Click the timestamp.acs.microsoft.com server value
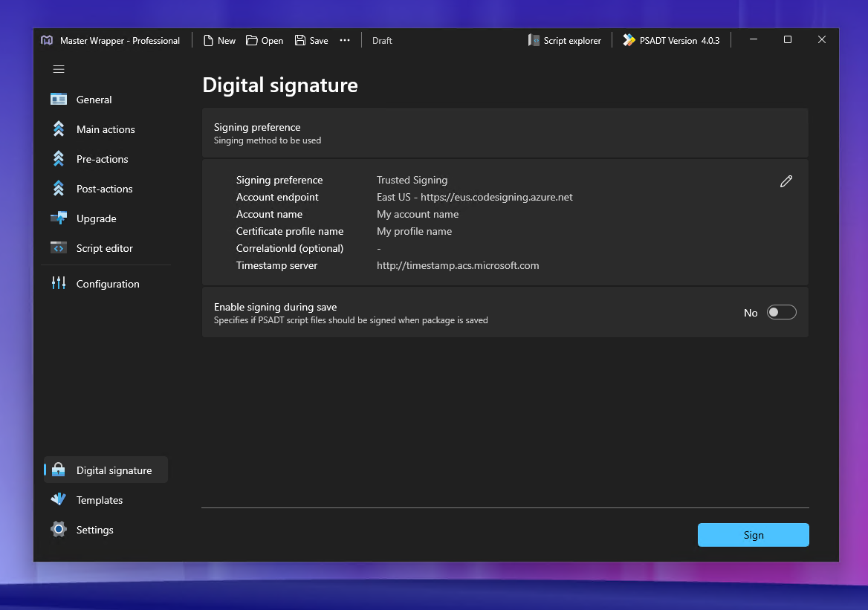 (458, 266)
